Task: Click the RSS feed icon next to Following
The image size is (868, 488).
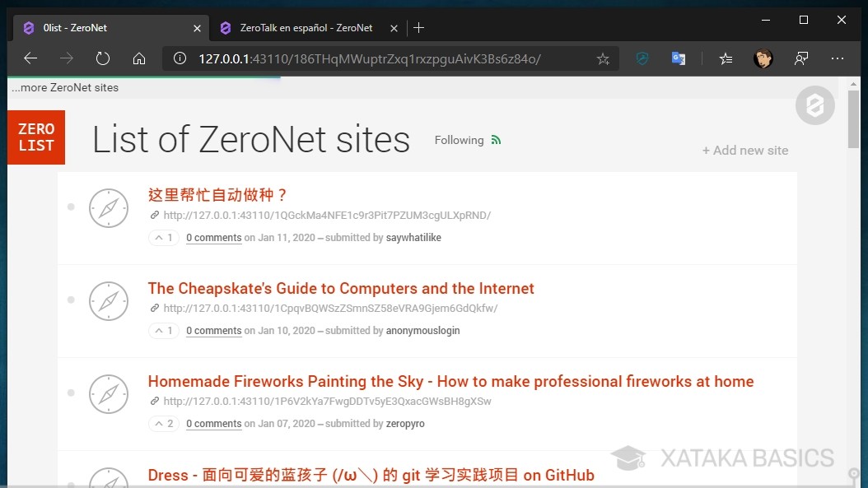Action: point(495,140)
